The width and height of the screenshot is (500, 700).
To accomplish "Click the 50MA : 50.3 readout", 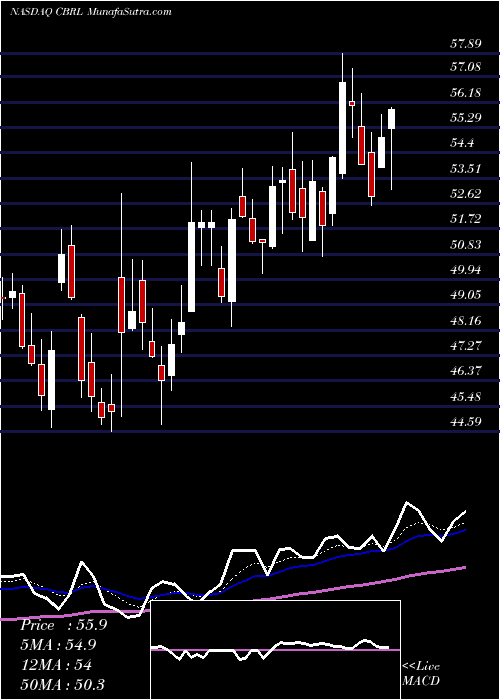I will point(62,684).
